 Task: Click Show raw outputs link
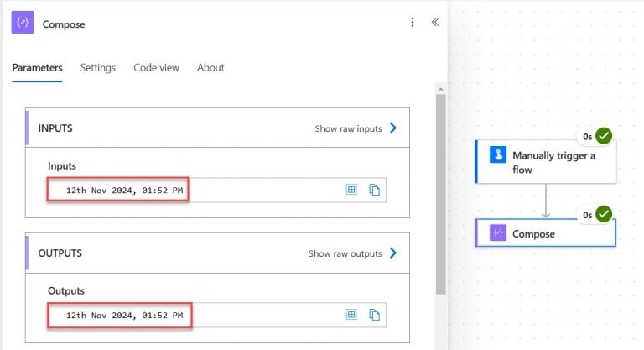pos(345,253)
